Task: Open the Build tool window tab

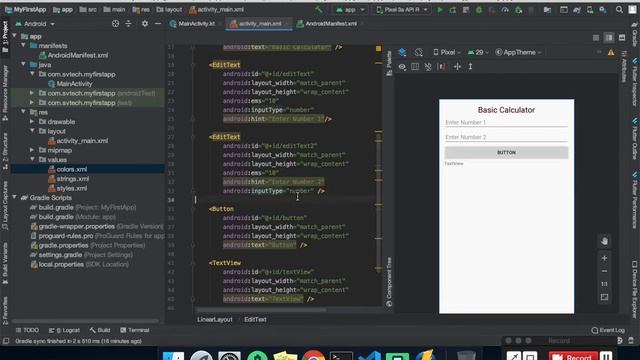Action: pyautogui.click(x=100, y=330)
